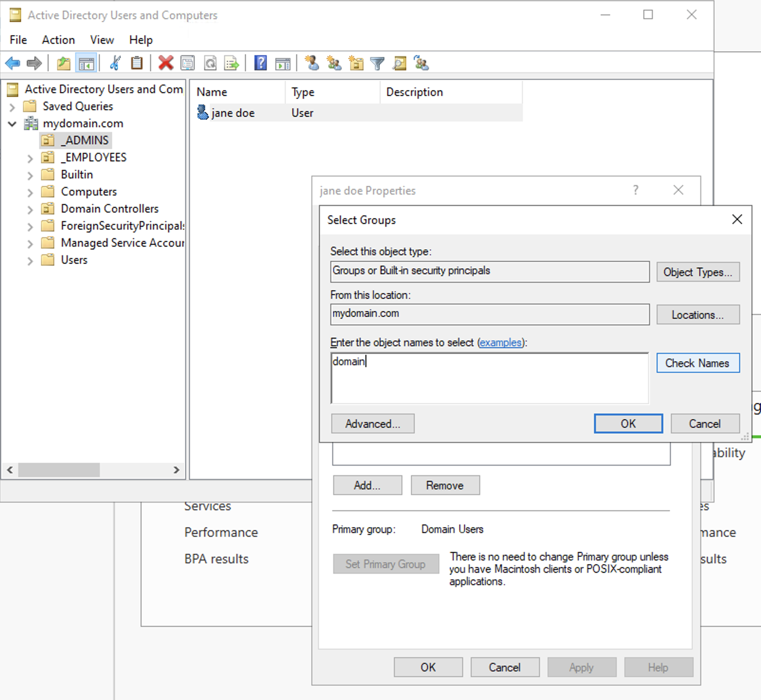Click the jane doe user icon

click(203, 112)
